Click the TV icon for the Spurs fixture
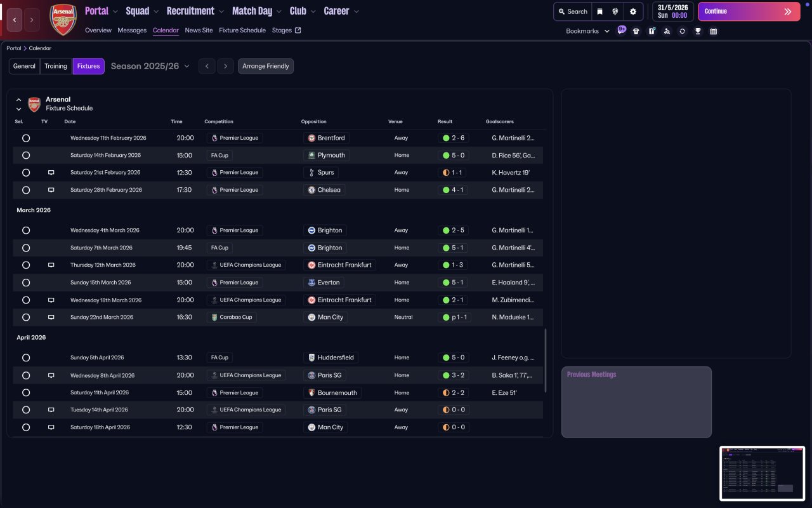Image resolution: width=812 pixels, height=508 pixels. [51, 173]
